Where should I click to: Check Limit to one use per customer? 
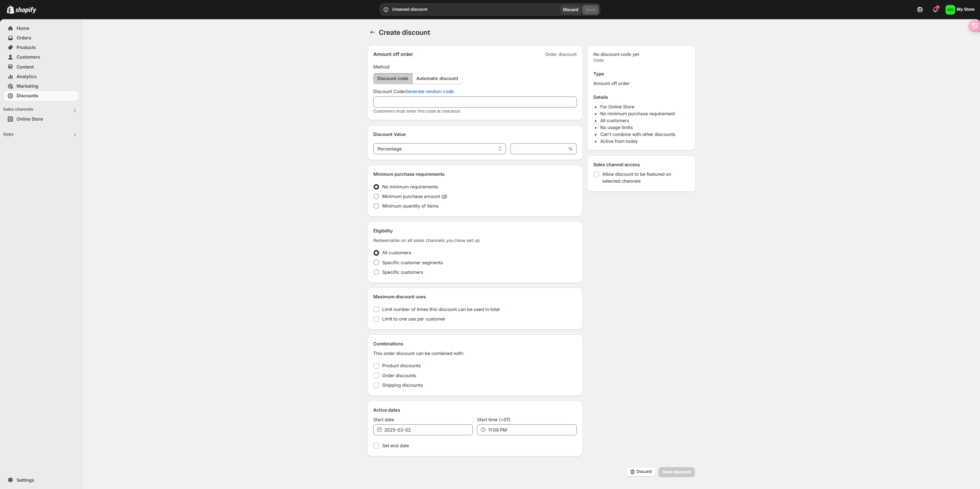(376, 319)
